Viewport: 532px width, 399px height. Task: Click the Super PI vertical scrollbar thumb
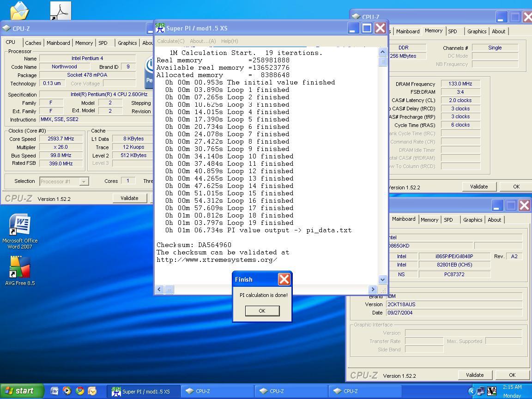coord(382,61)
